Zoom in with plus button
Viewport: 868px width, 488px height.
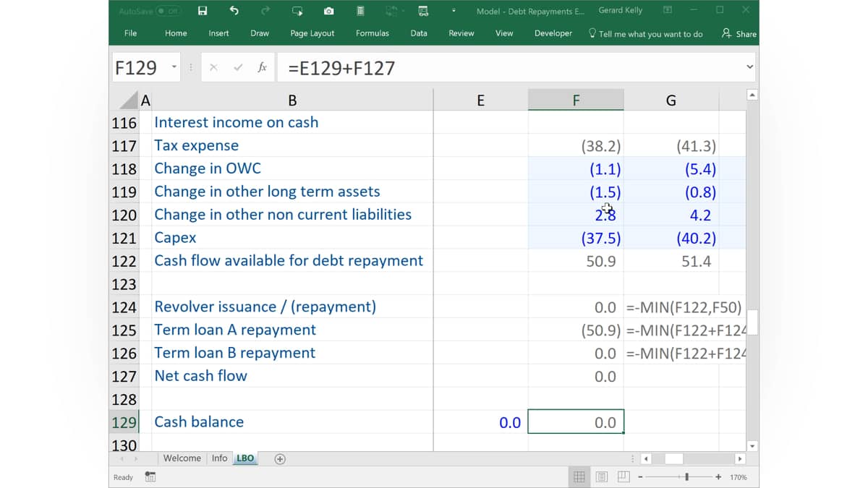coord(718,477)
